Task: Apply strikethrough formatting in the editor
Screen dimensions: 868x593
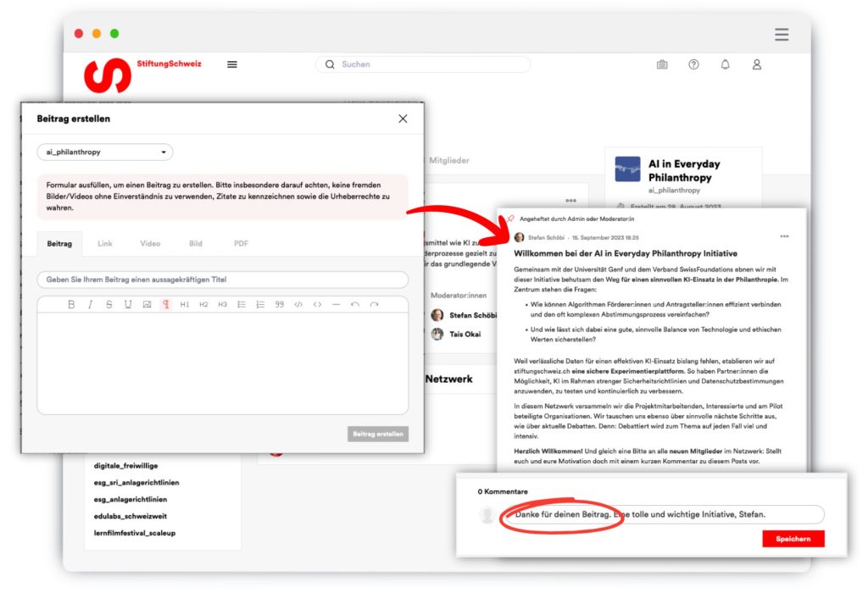Action: 109,304
